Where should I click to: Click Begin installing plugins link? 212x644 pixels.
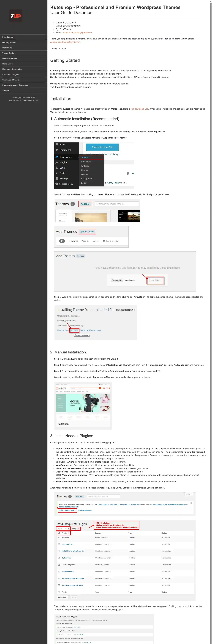tap(67, 510)
